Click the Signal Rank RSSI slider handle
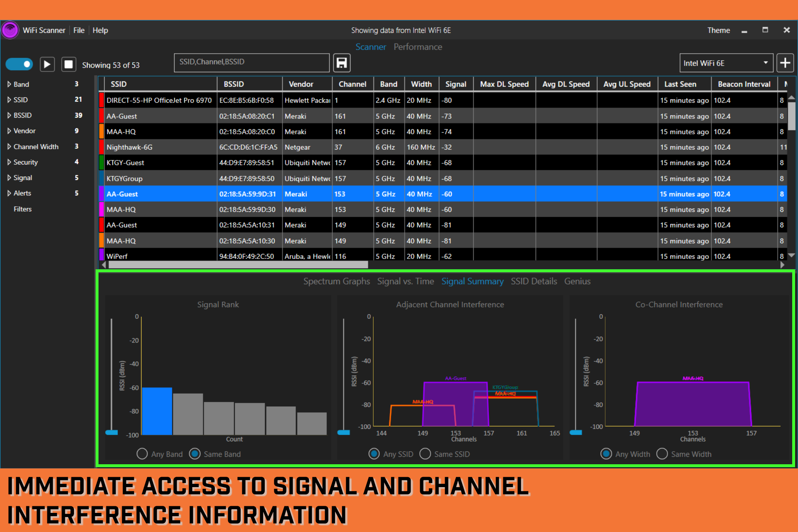Screen dimensions: 798x532 111,433
